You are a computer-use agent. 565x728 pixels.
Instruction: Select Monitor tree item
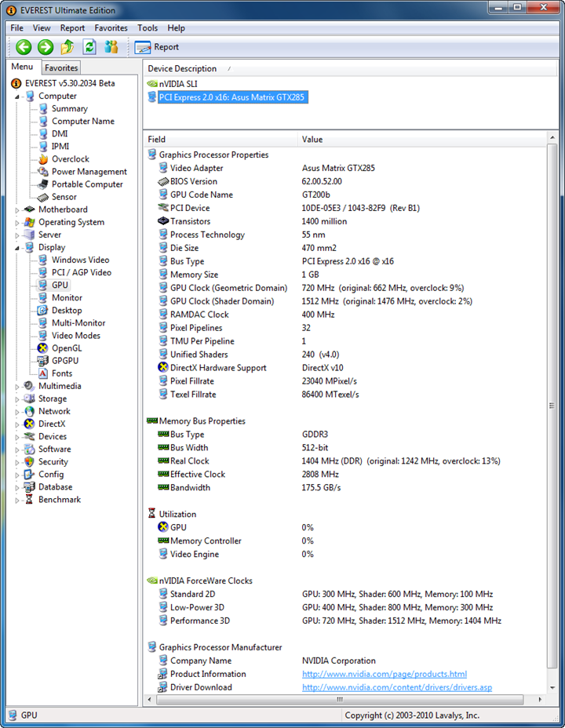click(67, 297)
